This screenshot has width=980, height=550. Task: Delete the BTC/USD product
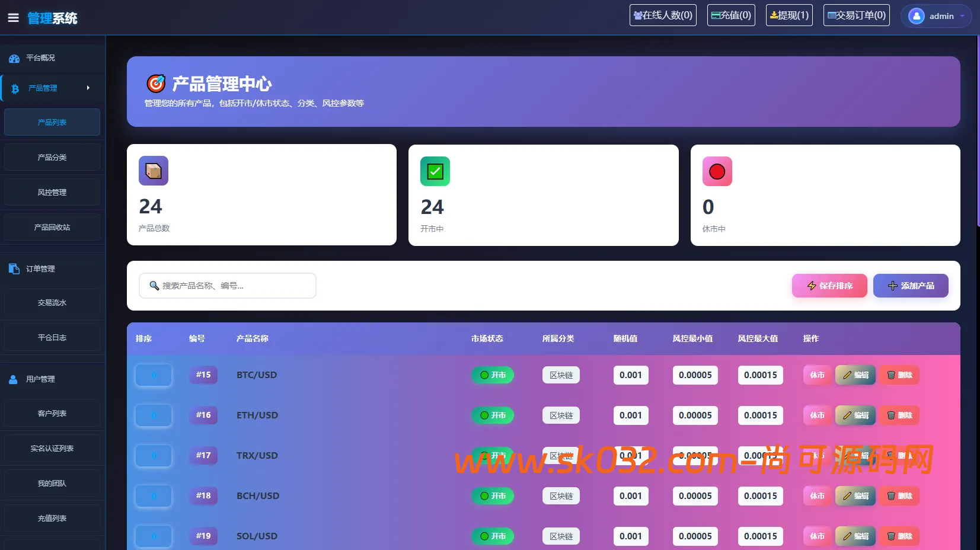(899, 375)
